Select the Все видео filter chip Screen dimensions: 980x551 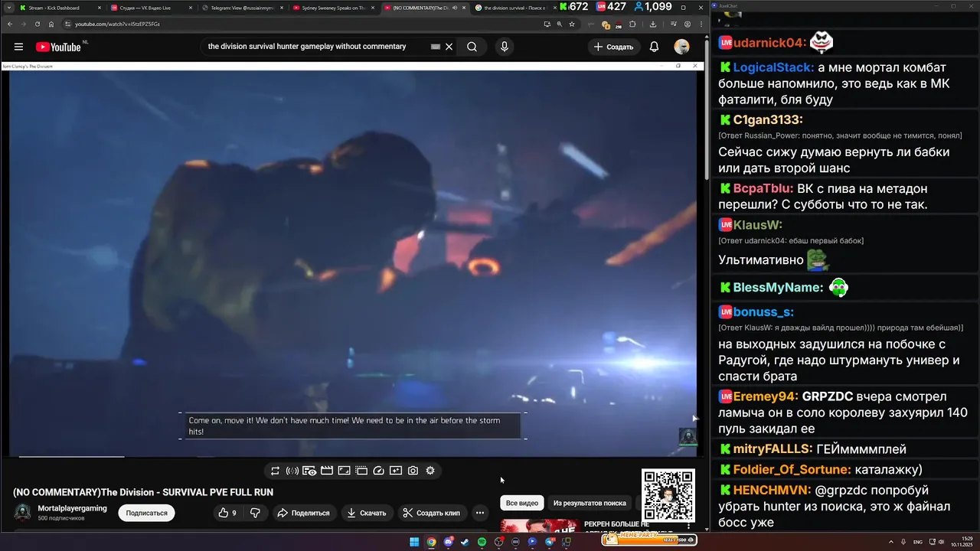click(522, 503)
